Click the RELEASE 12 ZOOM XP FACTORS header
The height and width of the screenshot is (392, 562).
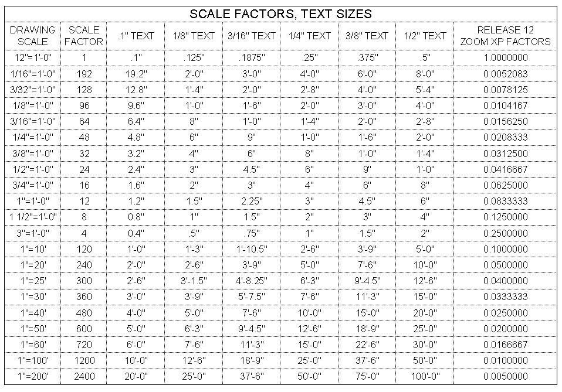505,36
